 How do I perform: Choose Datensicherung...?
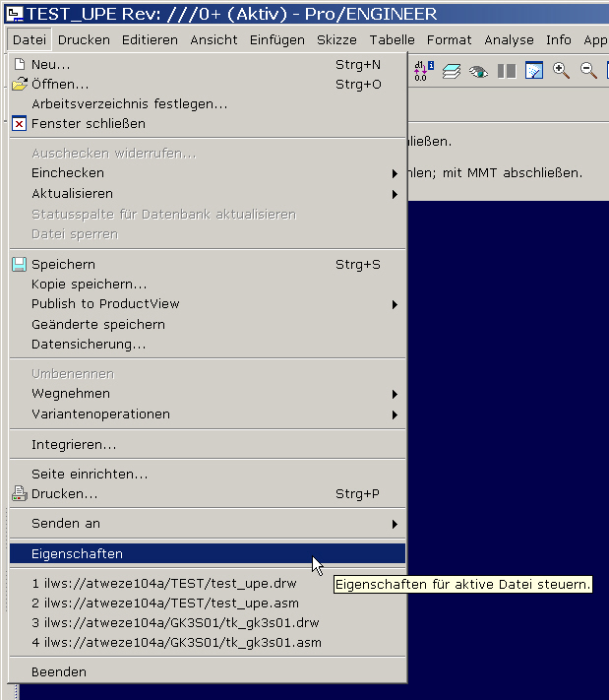(208, 345)
